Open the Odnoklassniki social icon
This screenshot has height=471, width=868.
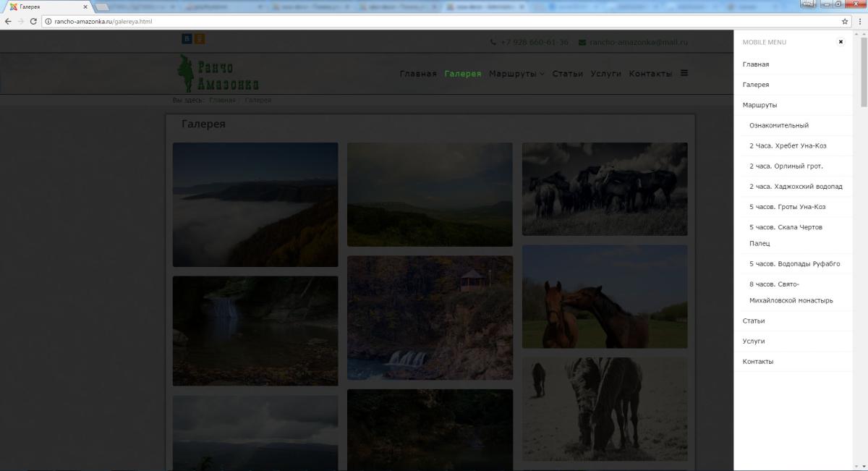pos(200,39)
